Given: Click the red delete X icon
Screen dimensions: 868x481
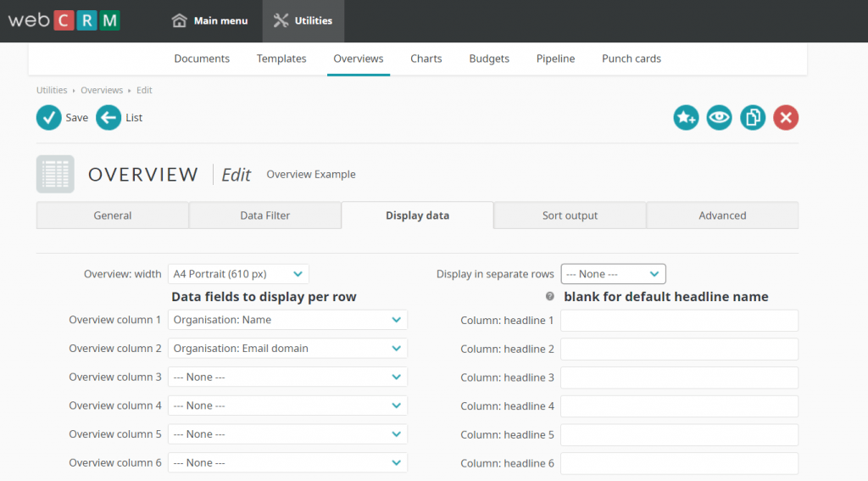Looking at the screenshot, I should [786, 118].
